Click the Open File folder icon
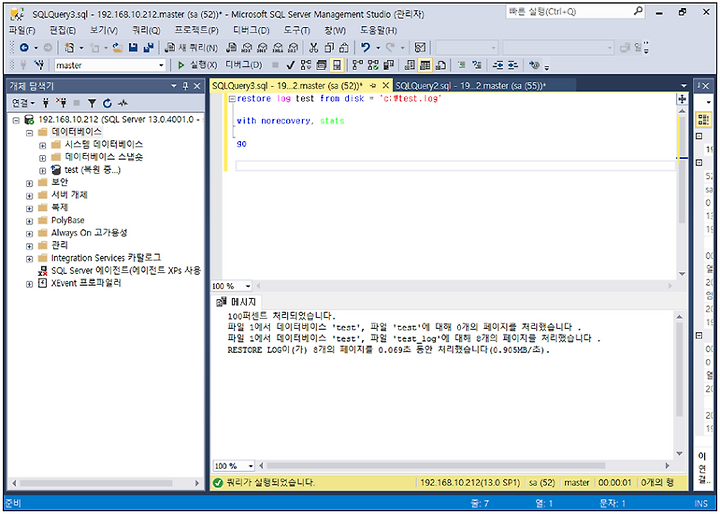This screenshot has height=514, width=720. click(x=118, y=47)
